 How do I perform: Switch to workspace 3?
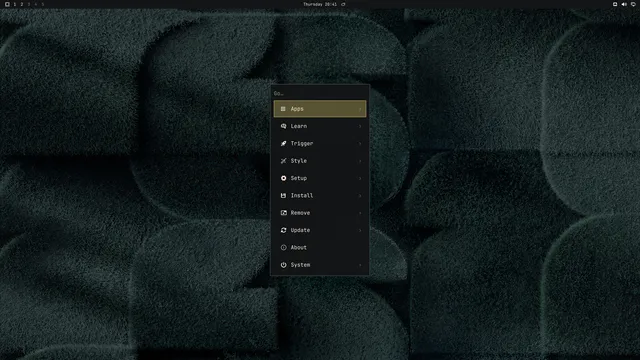pyautogui.click(x=29, y=4)
